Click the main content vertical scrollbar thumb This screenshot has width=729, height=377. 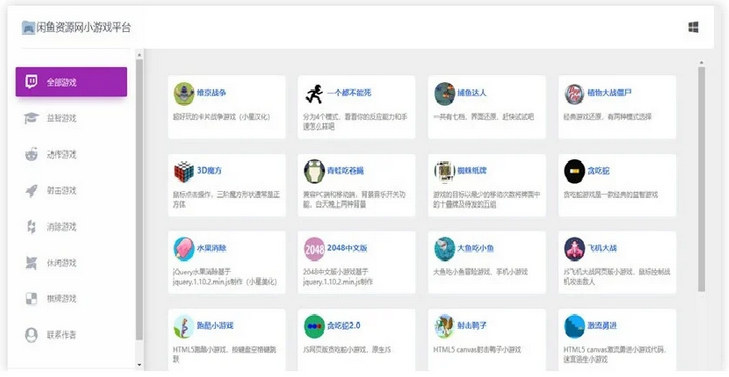(701, 179)
